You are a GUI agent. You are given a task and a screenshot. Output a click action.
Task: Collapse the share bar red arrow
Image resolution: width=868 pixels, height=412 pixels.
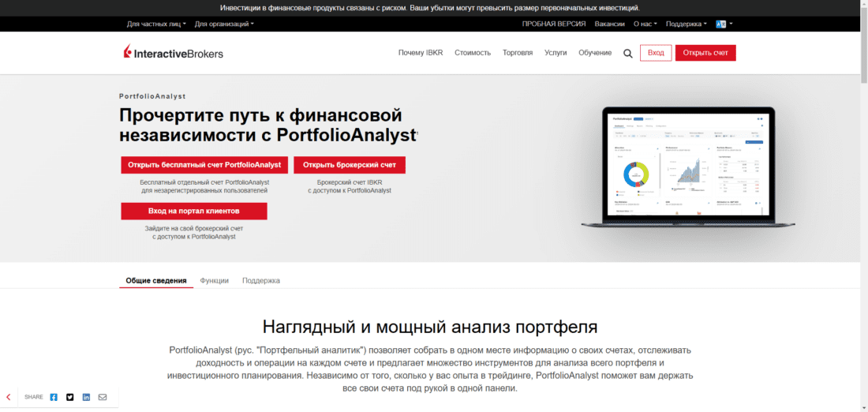click(9, 397)
